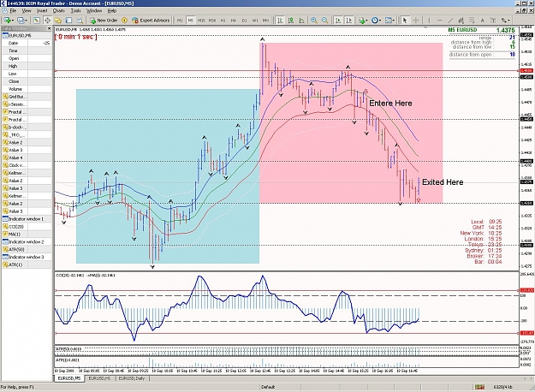
Task: Switch chart to candlesticks icon
Action: (291, 21)
